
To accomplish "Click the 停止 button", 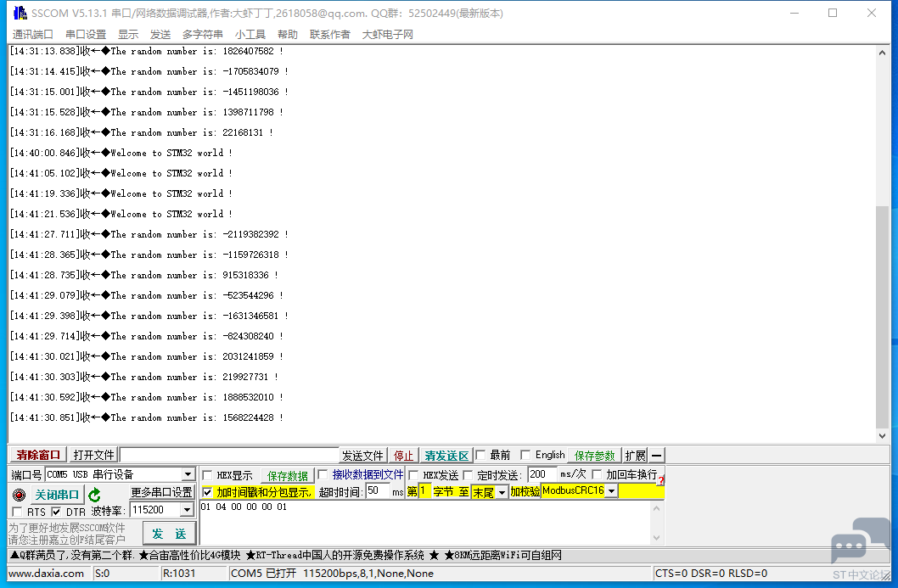I will (x=403, y=455).
